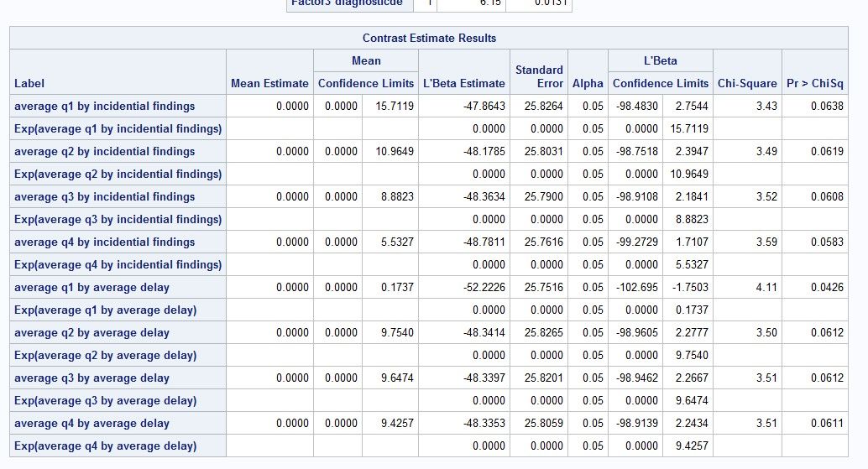Screen dimensions: 868x469
Task: Select the p-value cell 0.0583
Action: pos(827,242)
